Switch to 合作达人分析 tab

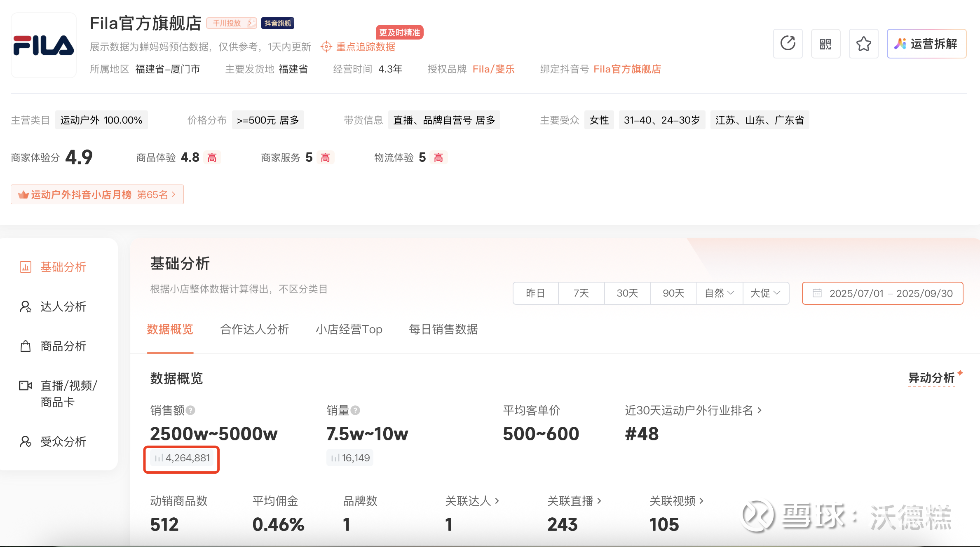tap(254, 329)
